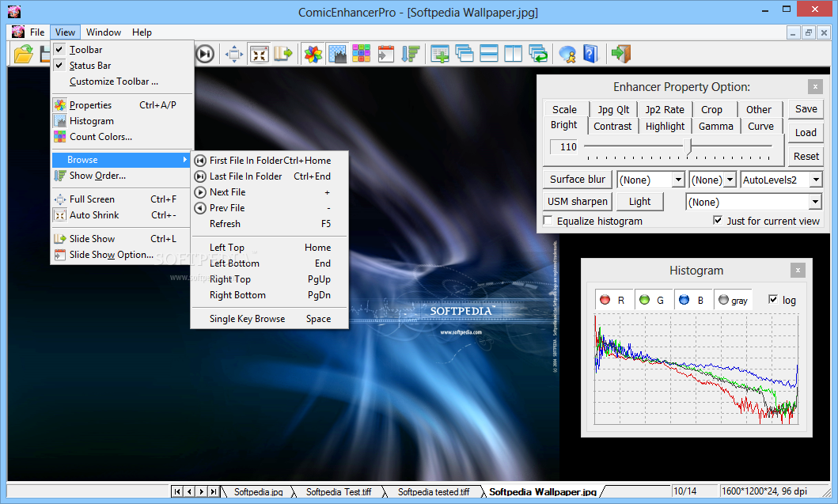838x504 pixels.
Task: Go to next tab using tab navigation arrow
Action: point(202,491)
